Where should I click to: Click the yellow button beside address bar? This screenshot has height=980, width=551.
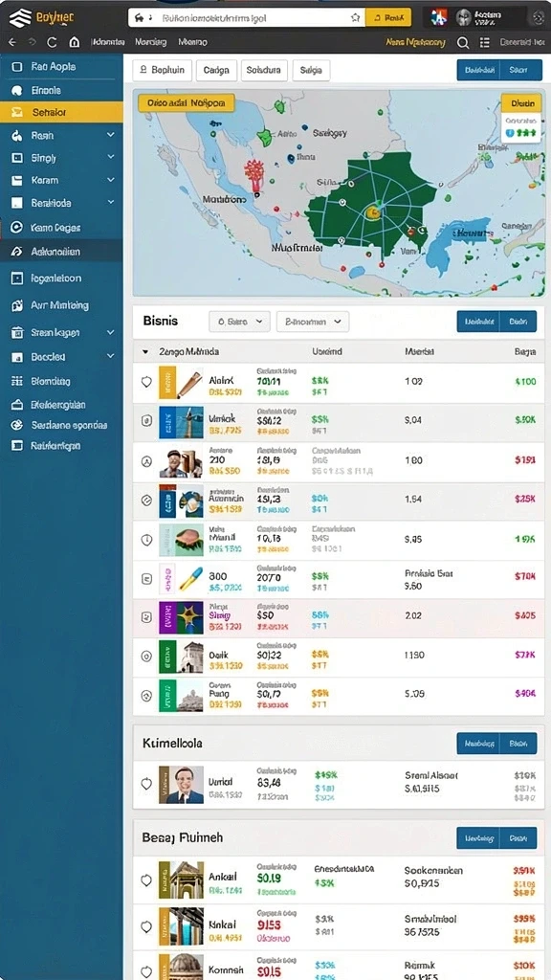[388, 18]
